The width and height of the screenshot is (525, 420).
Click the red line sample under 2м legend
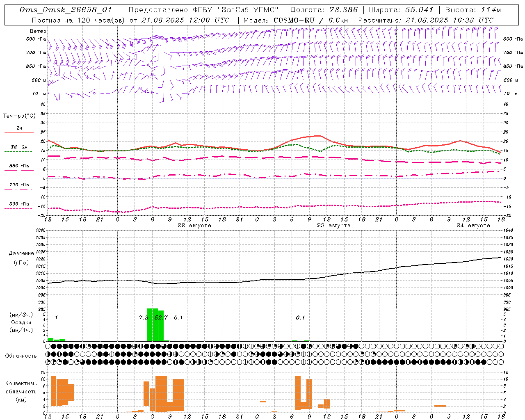(x=19, y=133)
